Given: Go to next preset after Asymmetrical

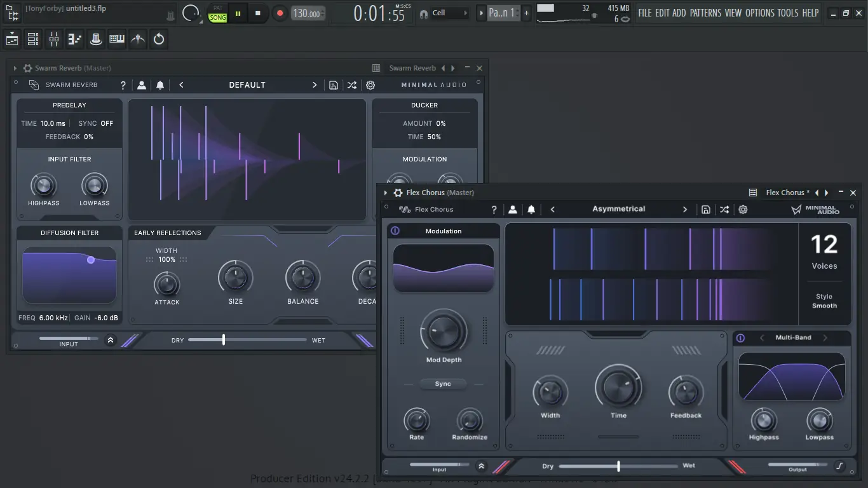Looking at the screenshot, I should pyautogui.click(x=685, y=210).
